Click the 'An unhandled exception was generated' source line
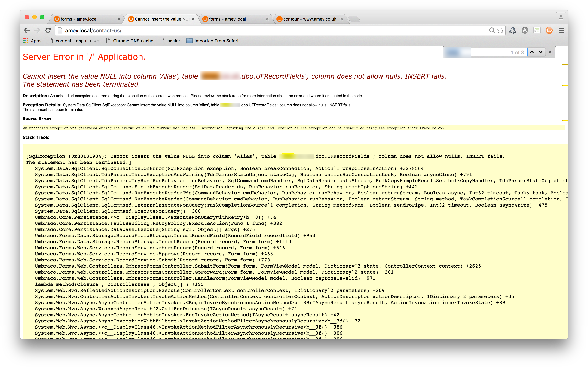Screen dimensions: 588x367 click(x=233, y=128)
